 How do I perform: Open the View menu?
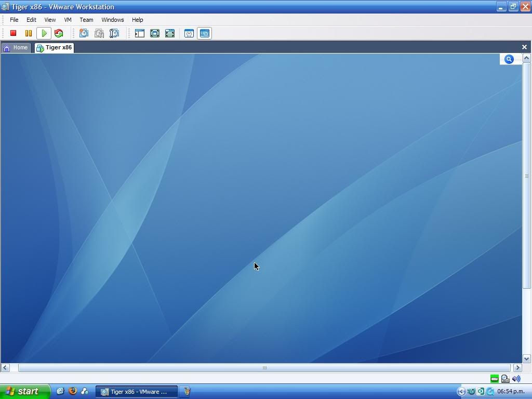coord(50,20)
